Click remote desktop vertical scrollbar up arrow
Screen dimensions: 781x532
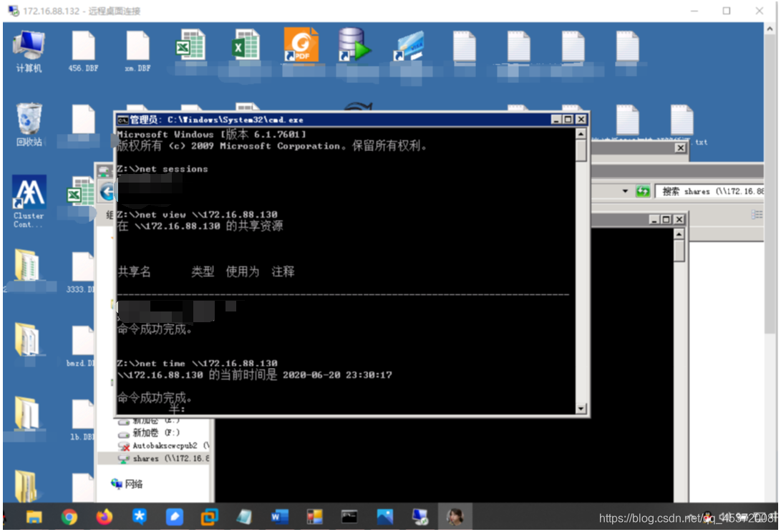coord(770,29)
